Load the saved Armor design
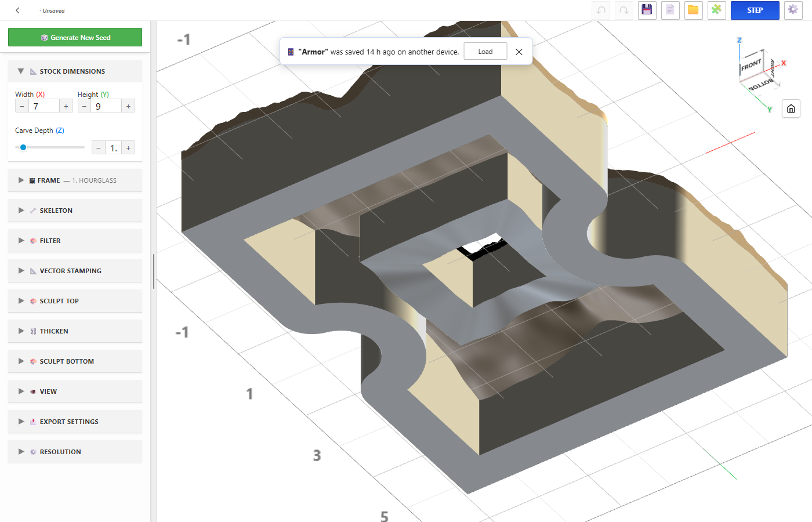This screenshot has height=522, width=812. coord(485,52)
